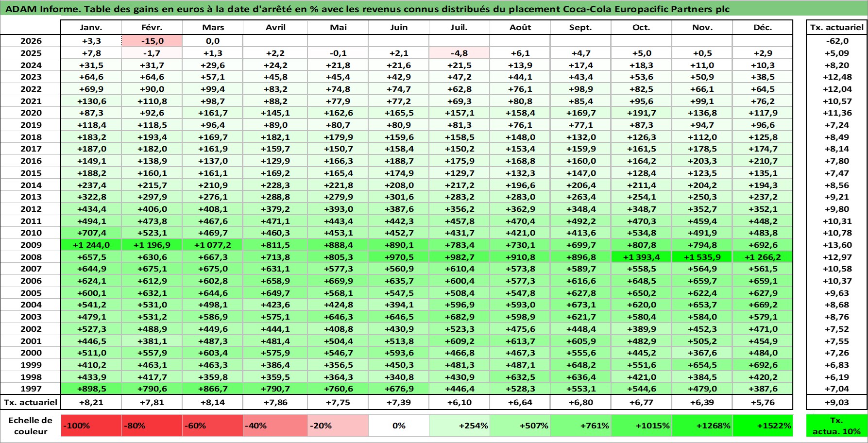Select the +898,5 cell in 1997
The image size is (868, 443).
coord(91,389)
